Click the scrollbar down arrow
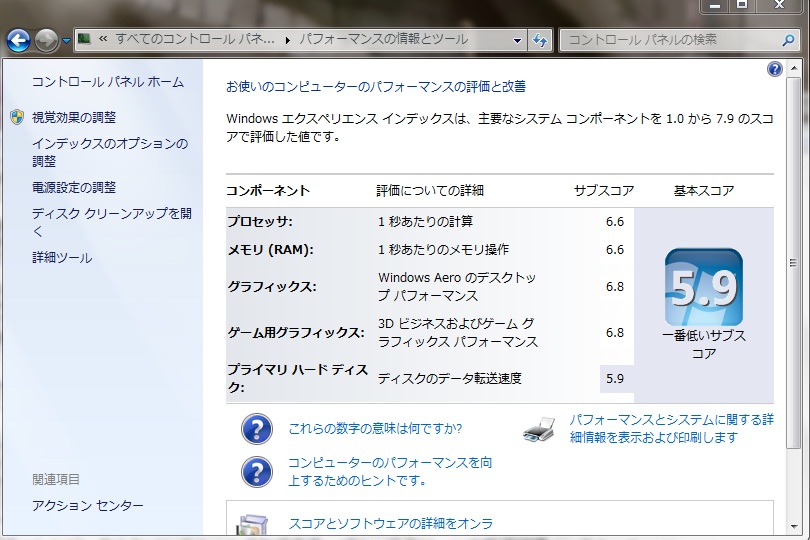810x540 pixels. (x=793, y=527)
